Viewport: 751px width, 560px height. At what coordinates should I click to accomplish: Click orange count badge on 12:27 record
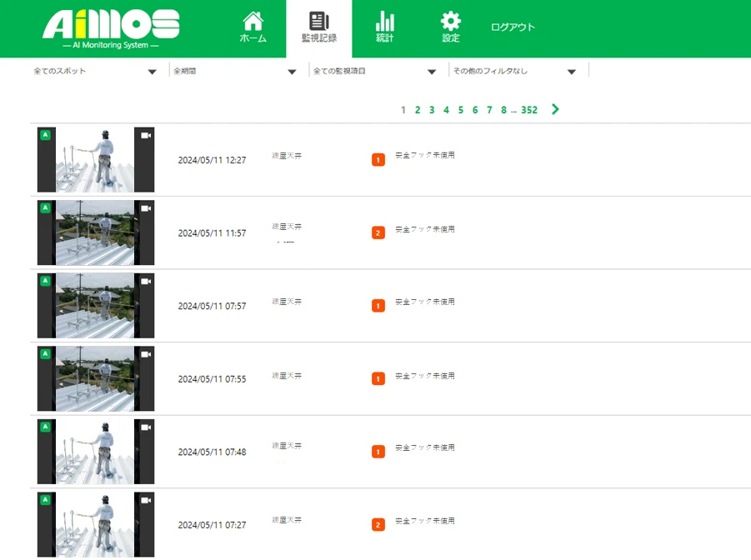coord(378,160)
